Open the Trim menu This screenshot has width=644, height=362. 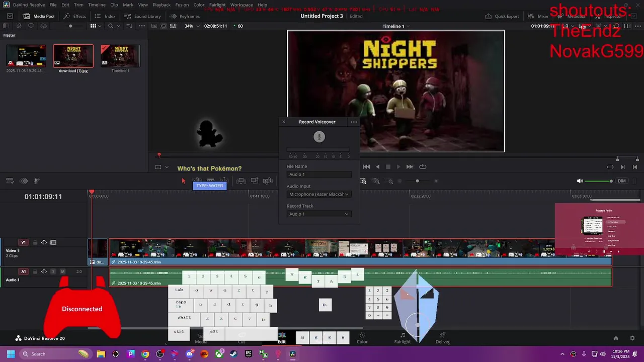tap(78, 5)
